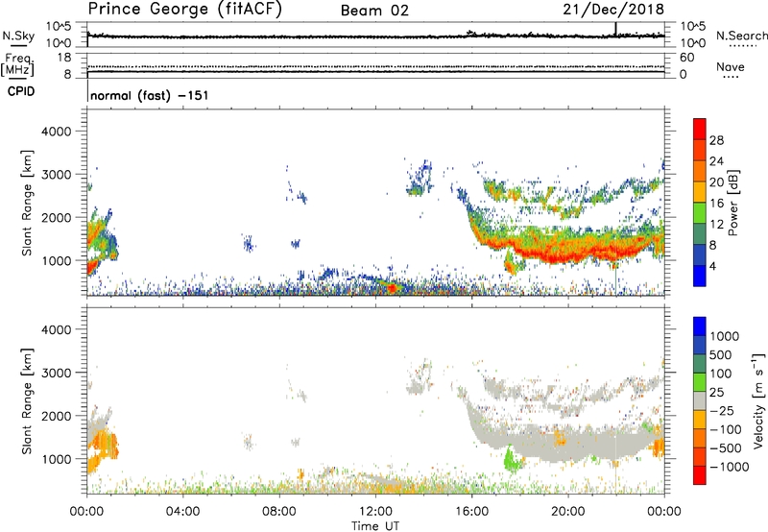
Task: Select the "Slant Range [km]" label of the velocity panel
Action: pyautogui.click(x=27, y=401)
